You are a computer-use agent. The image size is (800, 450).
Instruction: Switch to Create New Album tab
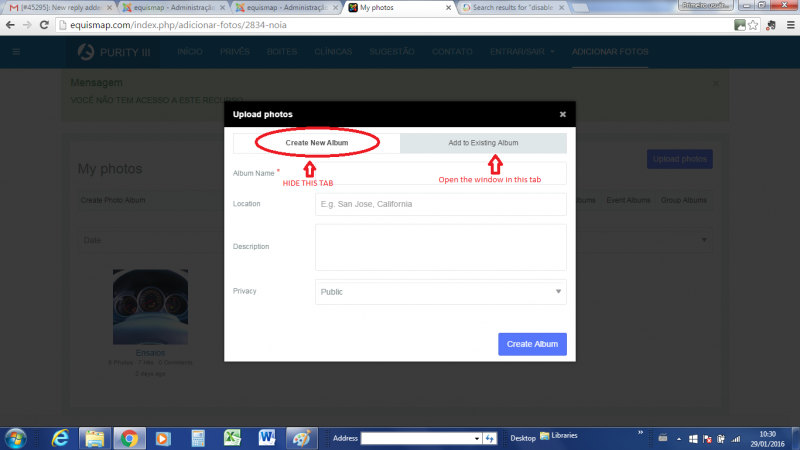tap(317, 143)
